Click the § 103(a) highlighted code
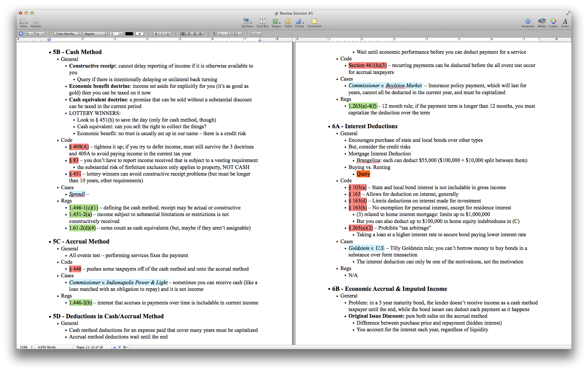 click(357, 187)
